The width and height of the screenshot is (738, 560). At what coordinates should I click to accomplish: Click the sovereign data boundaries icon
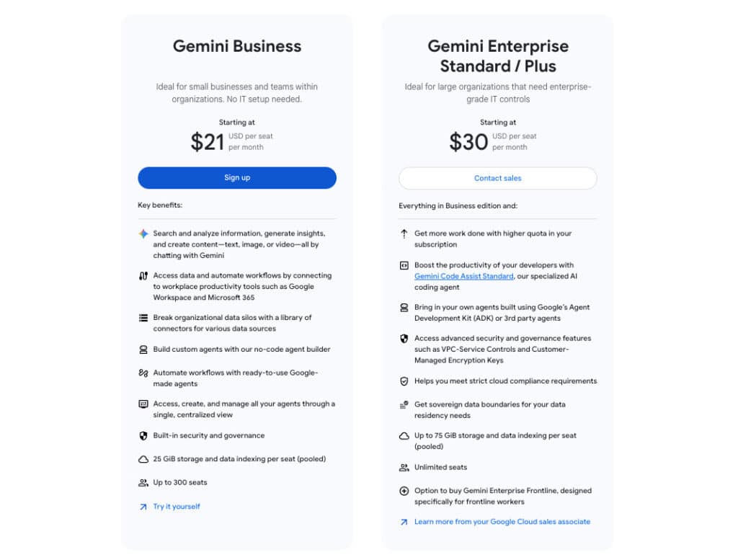pos(404,405)
